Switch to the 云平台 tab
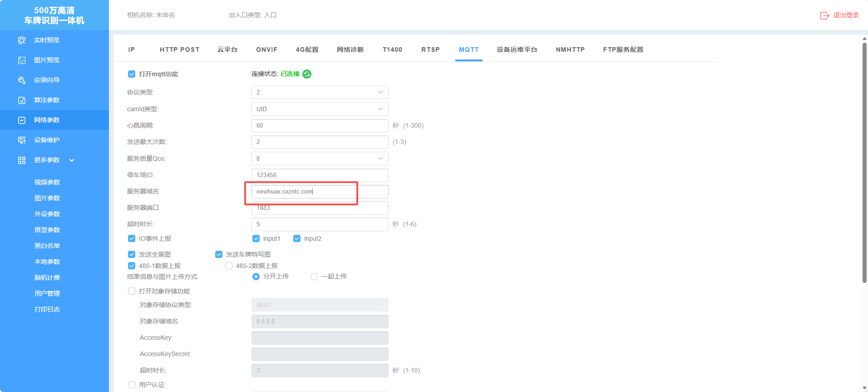 coord(227,50)
